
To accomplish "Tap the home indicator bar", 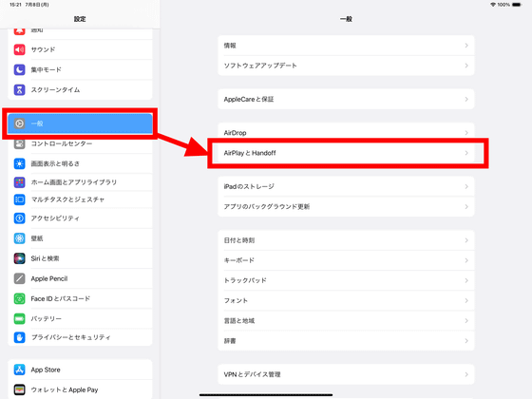I will (x=266, y=395).
